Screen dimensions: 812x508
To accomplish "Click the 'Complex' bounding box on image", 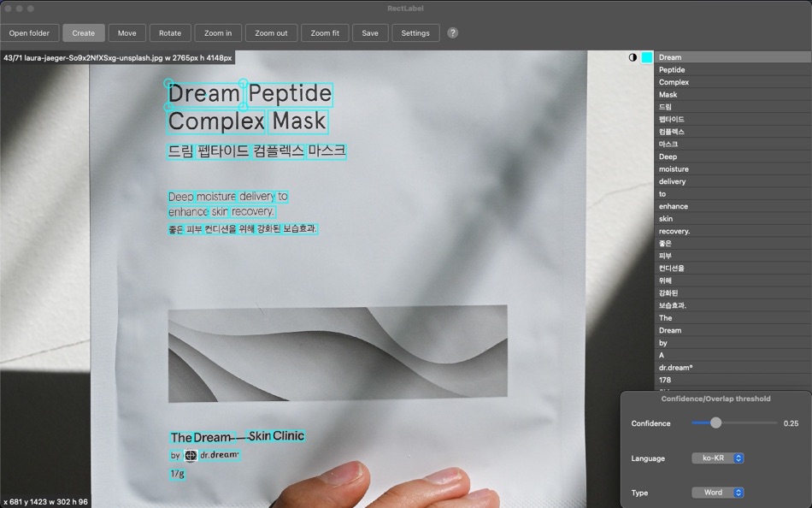I will point(216,121).
